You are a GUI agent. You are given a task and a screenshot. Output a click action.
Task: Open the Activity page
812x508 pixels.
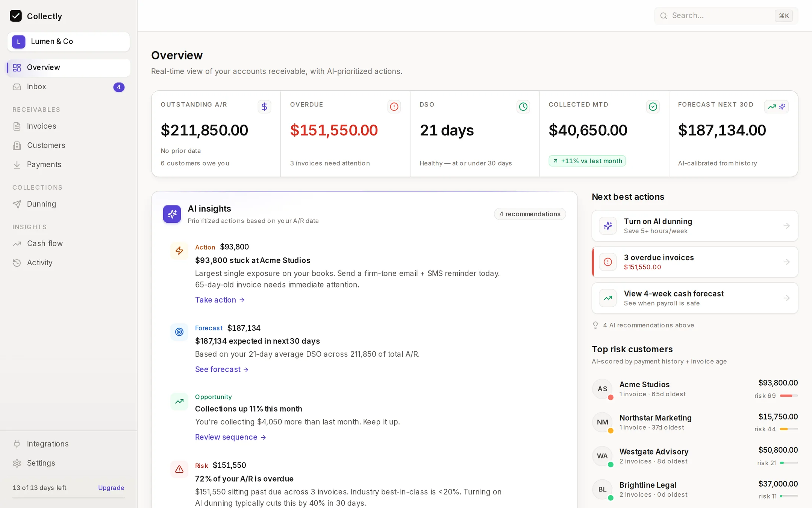point(68,263)
